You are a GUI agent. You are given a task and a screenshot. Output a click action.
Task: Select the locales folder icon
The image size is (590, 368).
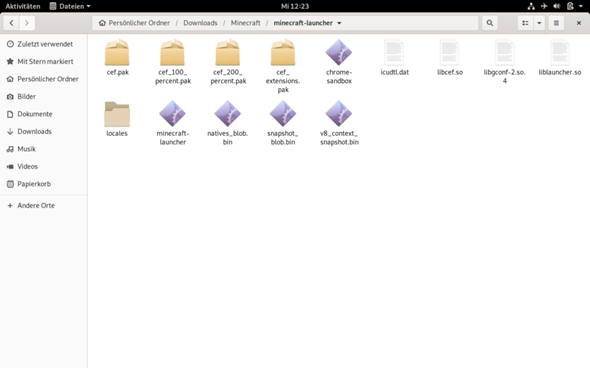click(117, 114)
